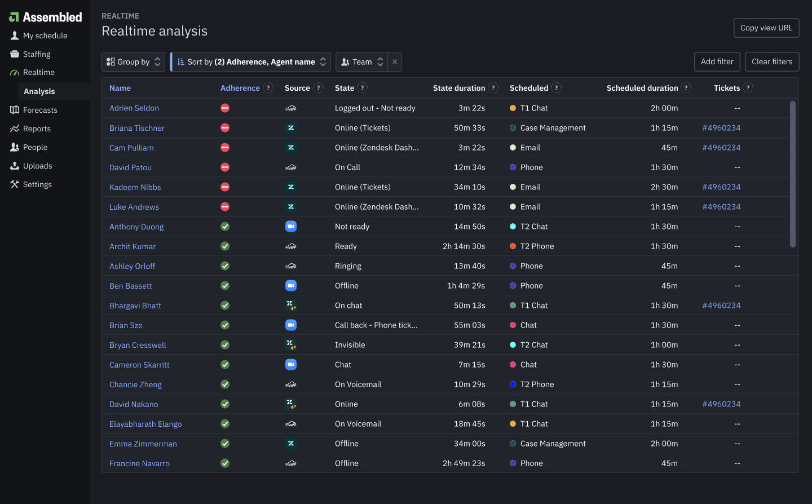This screenshot has height=504, width=812.
Task: Go to Staffing section
Action: (x=37, y=54)
